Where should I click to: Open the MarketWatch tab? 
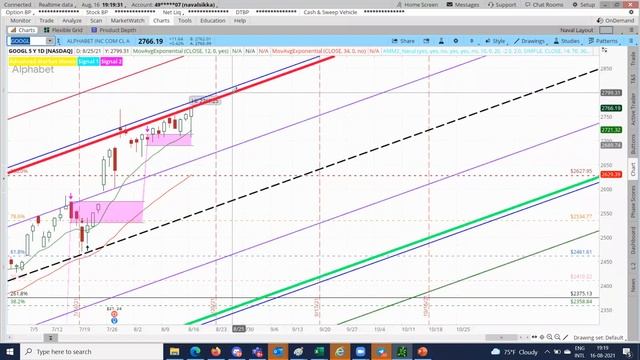127,20
